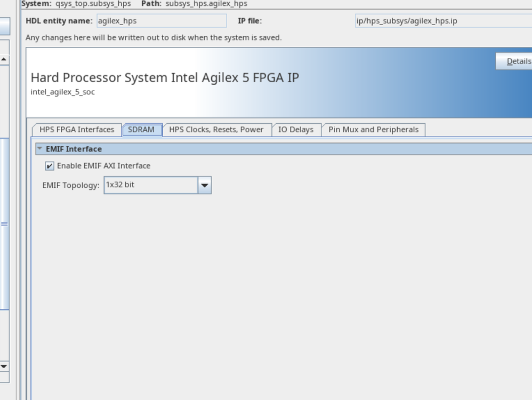The height and width of the screenshot is (400, 532).
Task: Show the Pin Mux and Peripherals tab
Action: click(373, 130)
